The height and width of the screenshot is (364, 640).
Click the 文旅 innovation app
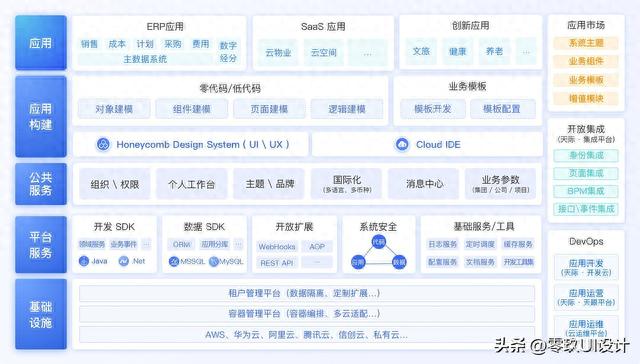[421, 51]
